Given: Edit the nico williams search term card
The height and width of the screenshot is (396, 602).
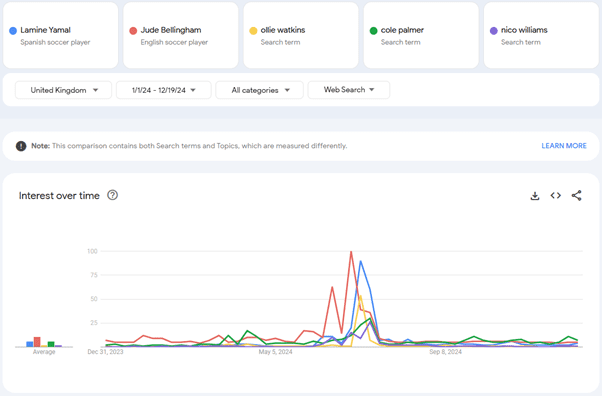Looking at the screenshot, I should click(541, 35).
